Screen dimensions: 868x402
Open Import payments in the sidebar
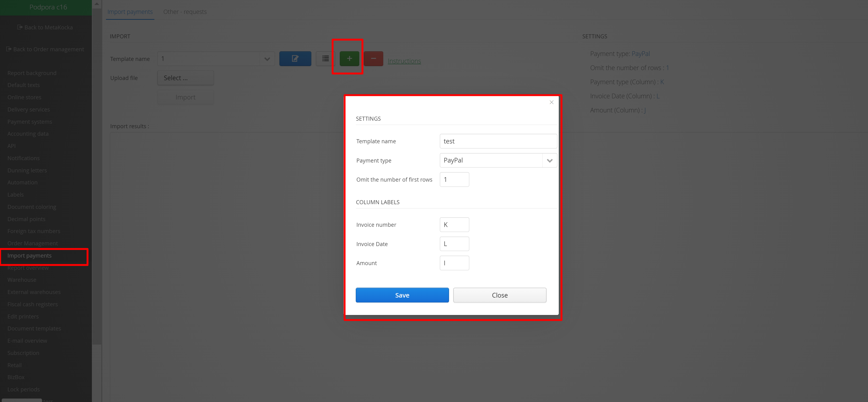(x=30, y=256)
